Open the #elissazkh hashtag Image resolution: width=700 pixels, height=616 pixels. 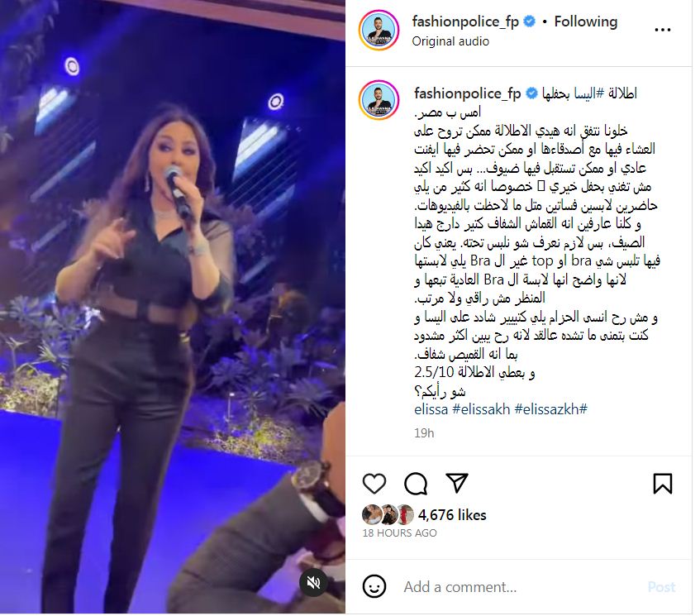tap(551, 408)
